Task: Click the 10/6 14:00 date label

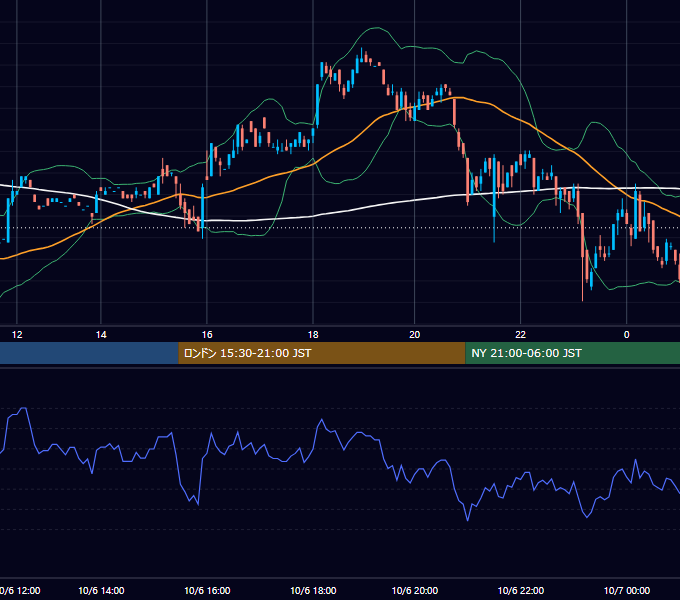Action: (101, 590)
